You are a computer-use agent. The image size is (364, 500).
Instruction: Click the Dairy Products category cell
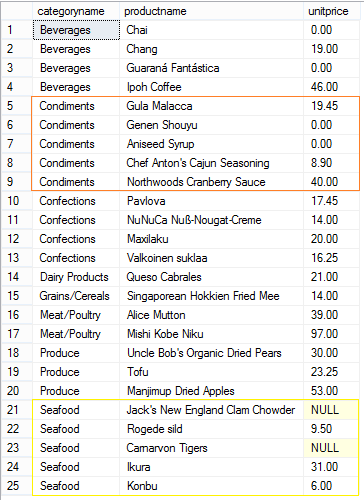click(x=76, y=277)
